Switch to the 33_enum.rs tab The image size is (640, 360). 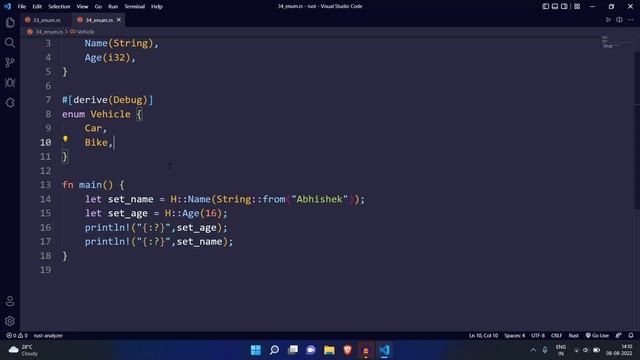pyautogui.click(x=47, y=20)
